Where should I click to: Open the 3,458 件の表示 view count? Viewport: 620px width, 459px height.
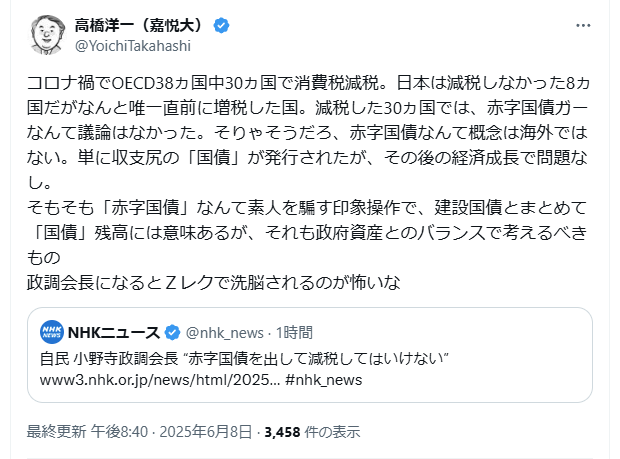click(311, 431)
